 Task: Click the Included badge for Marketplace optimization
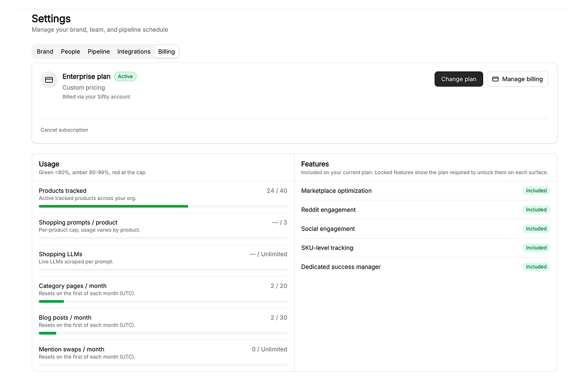click(536, 190)
